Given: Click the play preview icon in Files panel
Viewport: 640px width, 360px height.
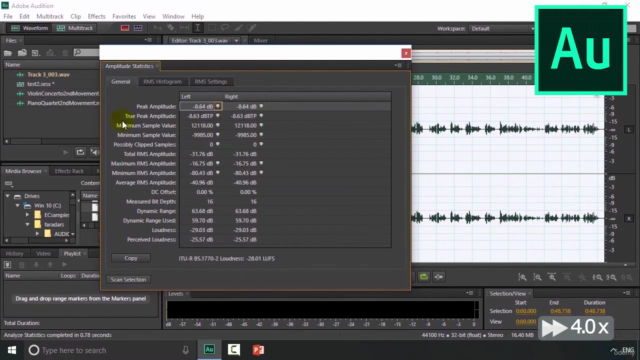Looking at the screenshot, I should coord(65,152).
